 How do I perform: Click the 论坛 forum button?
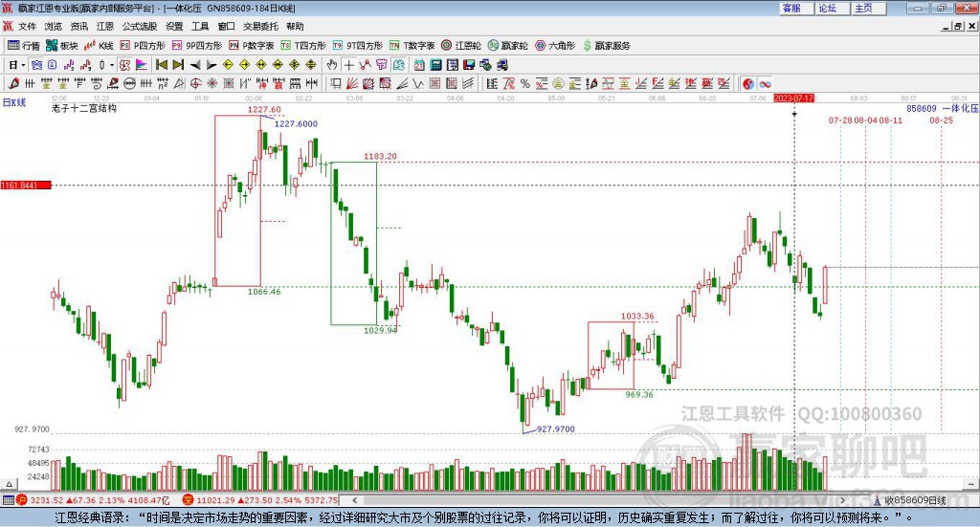[x=832, y=8]
